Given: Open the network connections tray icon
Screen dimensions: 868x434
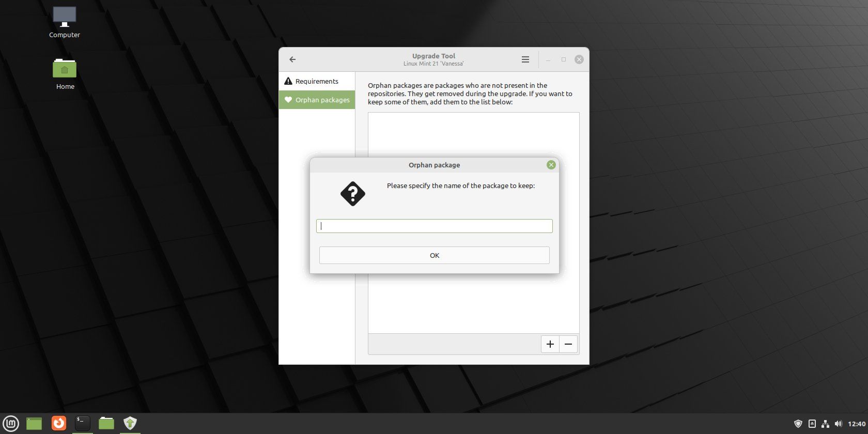Looking at the screenshot, I should [825, 424].
